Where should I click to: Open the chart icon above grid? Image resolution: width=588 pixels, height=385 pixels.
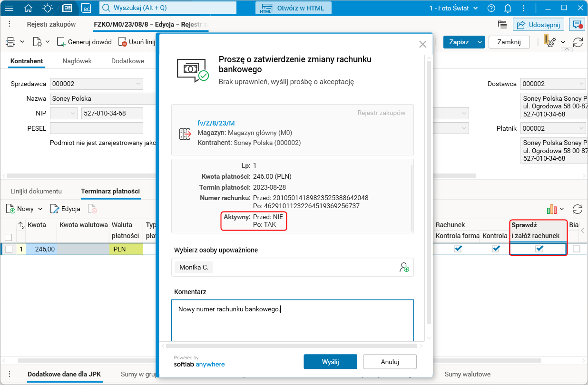551,209
